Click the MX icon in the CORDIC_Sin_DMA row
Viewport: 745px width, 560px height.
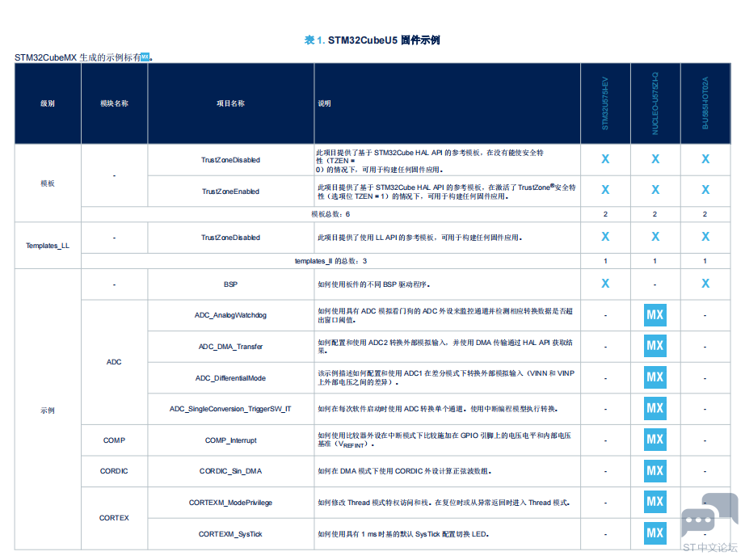(655, 470)
